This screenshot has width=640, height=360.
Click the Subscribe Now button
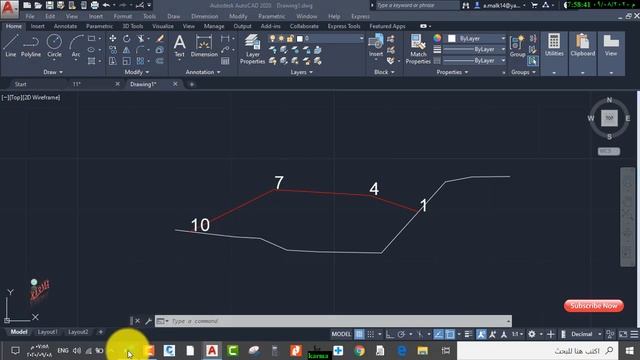click(x=593, y=306)
